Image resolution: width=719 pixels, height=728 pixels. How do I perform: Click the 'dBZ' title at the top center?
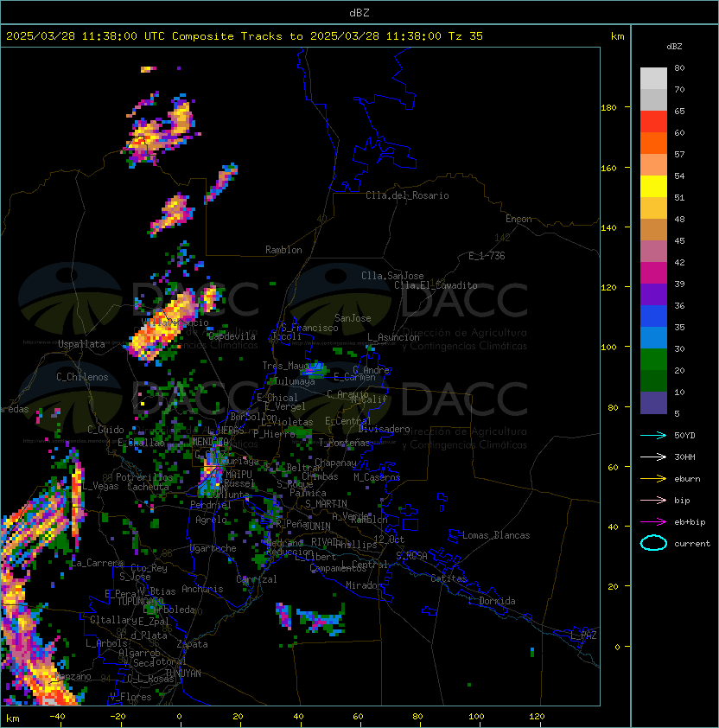click(359, 13)
